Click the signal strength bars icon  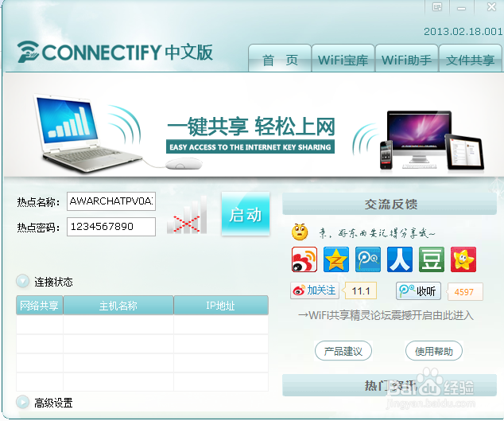point(187,215)
